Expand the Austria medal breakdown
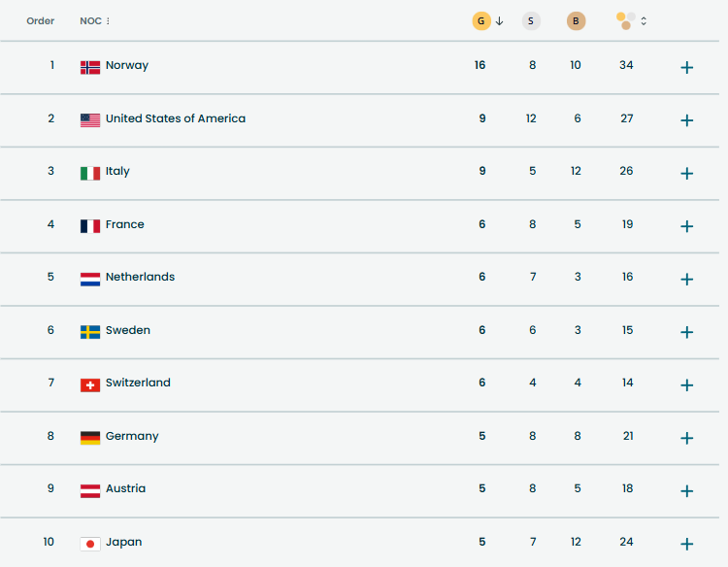 tap(687, 490)
